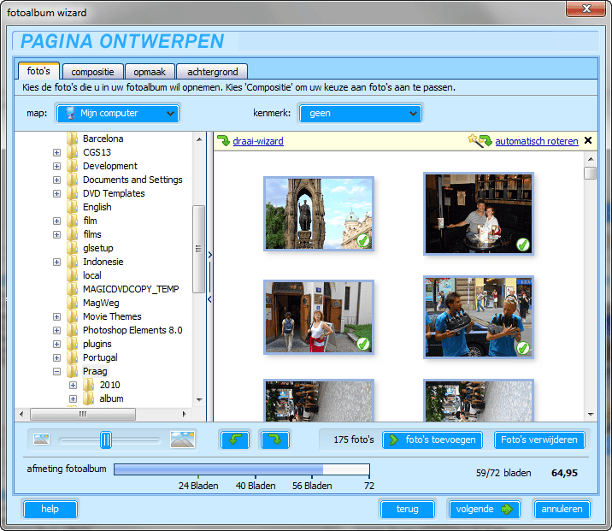Viewport: 612px width, 531px height.
Task: Expand the CGS13 folder
Action: click(57, 153)
